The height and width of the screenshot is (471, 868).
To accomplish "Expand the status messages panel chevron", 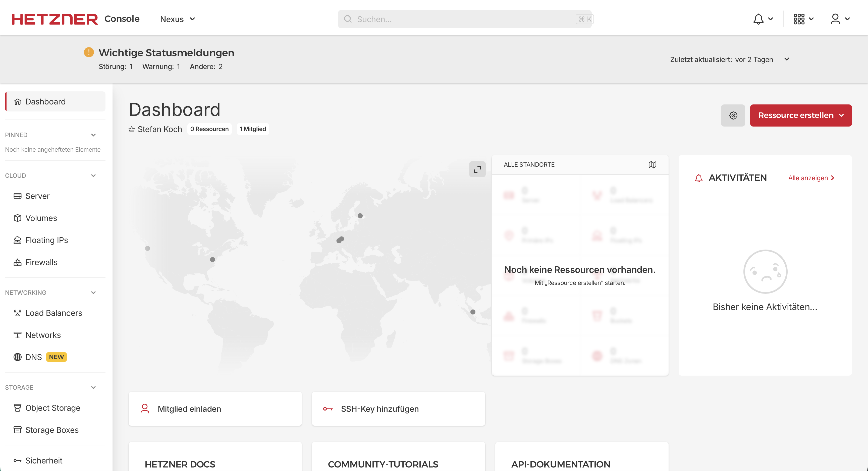I will [787, 59].
